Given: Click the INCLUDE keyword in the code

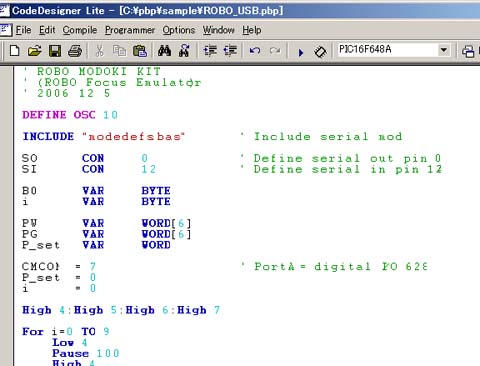Looking at the screenshot, I should pos(48,136).
